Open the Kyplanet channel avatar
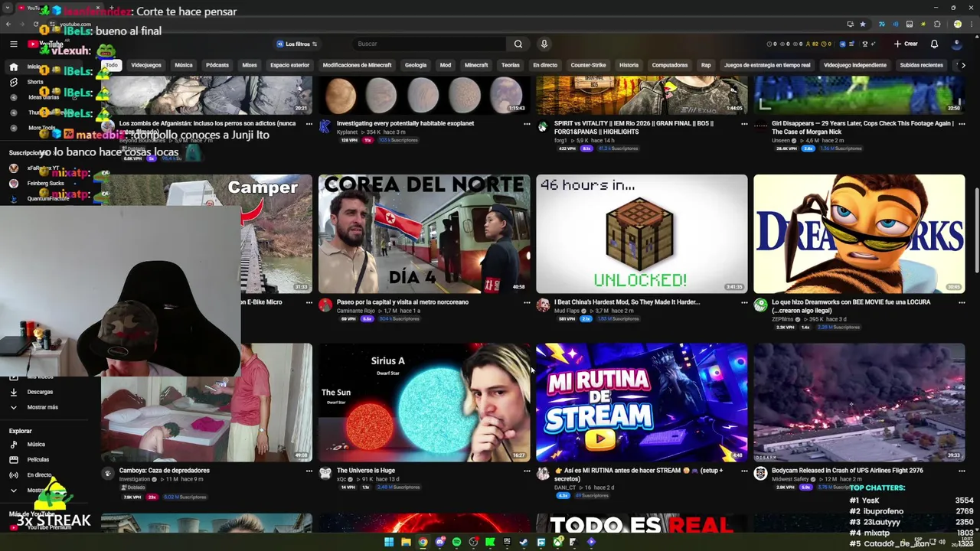 coord(325,126)
